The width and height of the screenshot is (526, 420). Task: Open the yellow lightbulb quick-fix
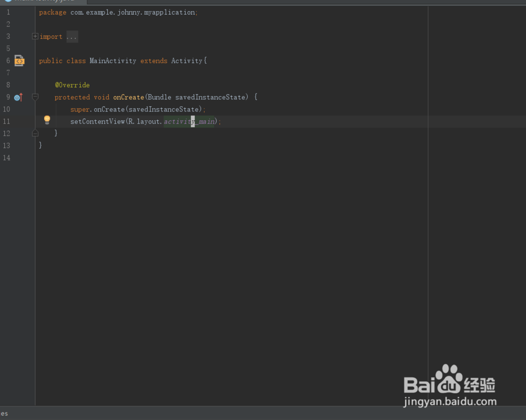[47, 120]
